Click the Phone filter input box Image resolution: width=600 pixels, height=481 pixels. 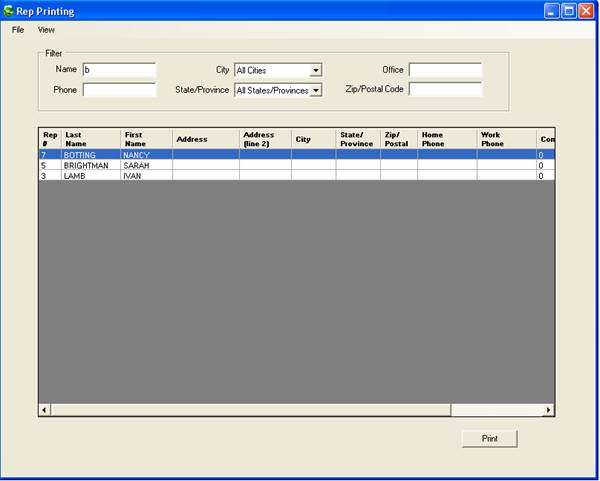pyautogui.click(x=119, y=90)
